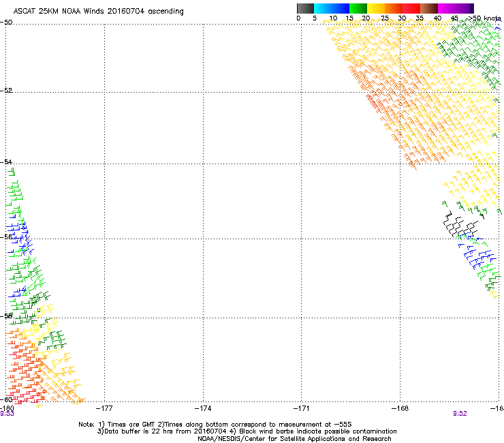The image size is (504, 443).
Task: Select the yellow 20–25 knots colorbar segment
Action: tap(376, 8)
